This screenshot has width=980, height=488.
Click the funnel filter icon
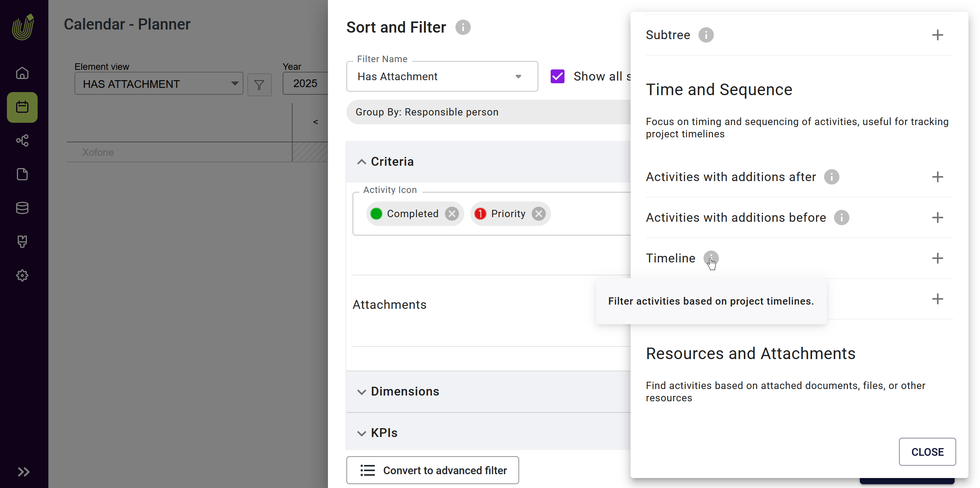(x=260, y=85)
